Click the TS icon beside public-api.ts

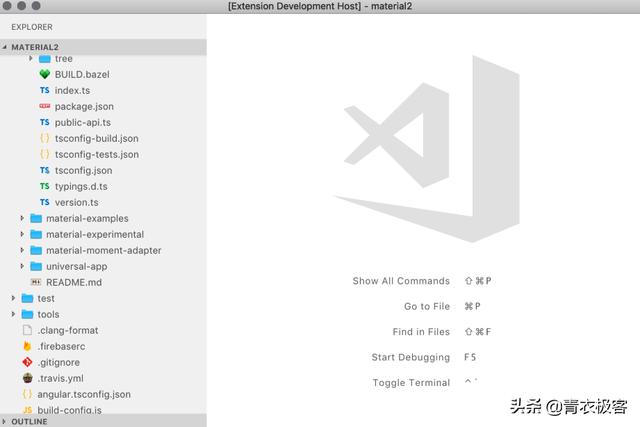click(44, 122)
